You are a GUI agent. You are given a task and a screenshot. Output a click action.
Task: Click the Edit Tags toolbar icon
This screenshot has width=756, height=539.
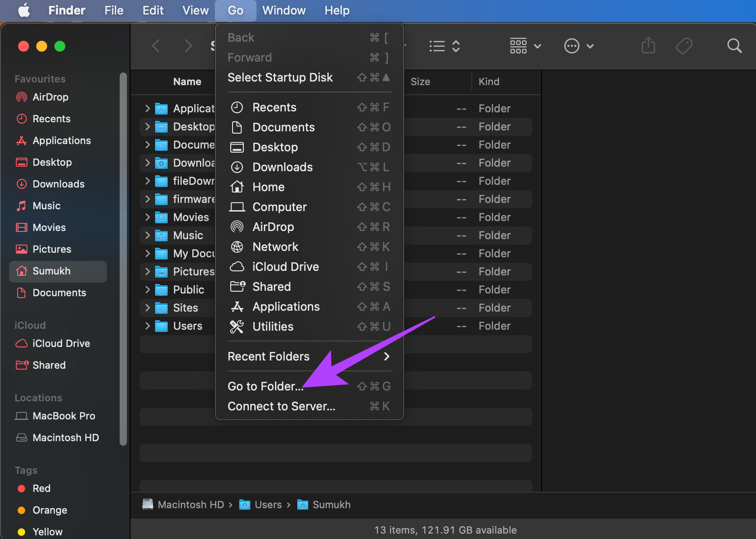(684, 46)
